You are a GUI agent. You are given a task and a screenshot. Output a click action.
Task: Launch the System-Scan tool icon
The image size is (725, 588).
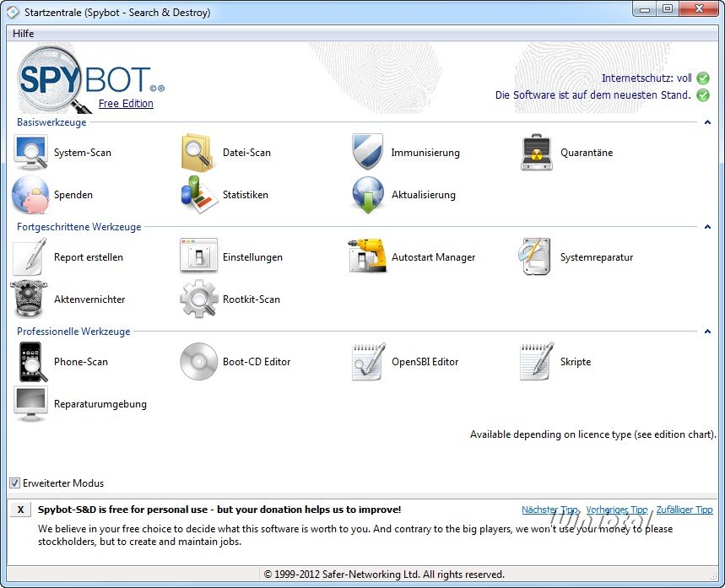point(31,153)
